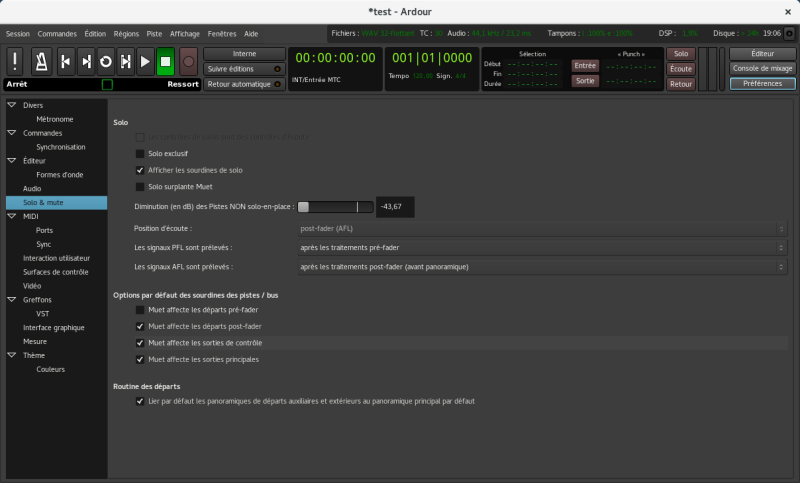800x483 pixels.
Task: Collapse the Commandes tree arrow
Action: (12, 133)
